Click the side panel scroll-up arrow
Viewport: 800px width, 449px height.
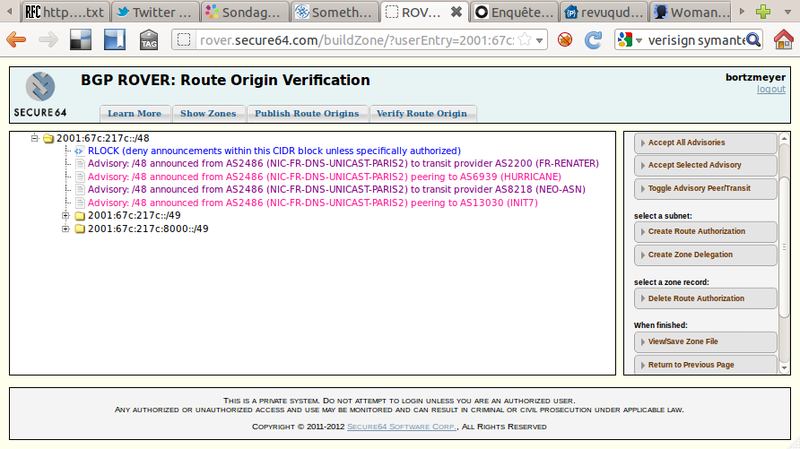coord(784,138)
